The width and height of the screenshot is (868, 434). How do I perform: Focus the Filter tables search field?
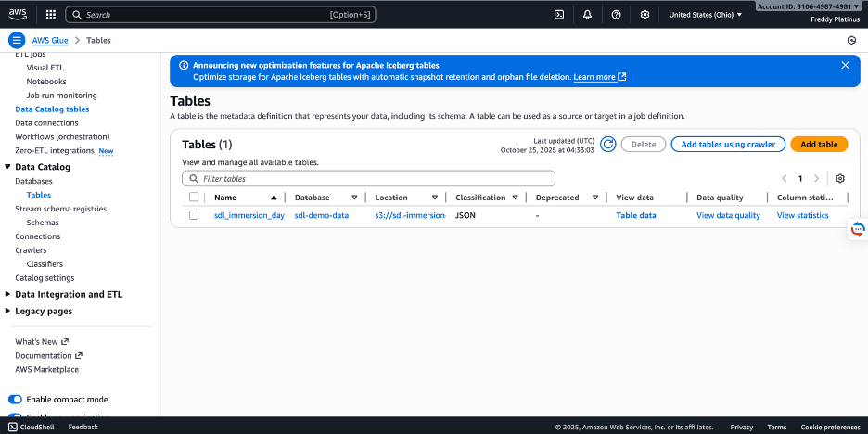click(368, 179)
